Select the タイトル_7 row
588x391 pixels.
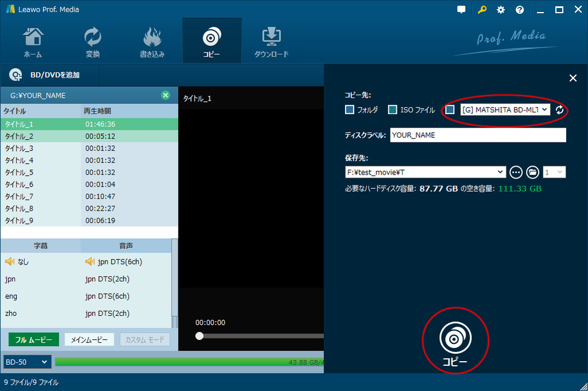89,196
